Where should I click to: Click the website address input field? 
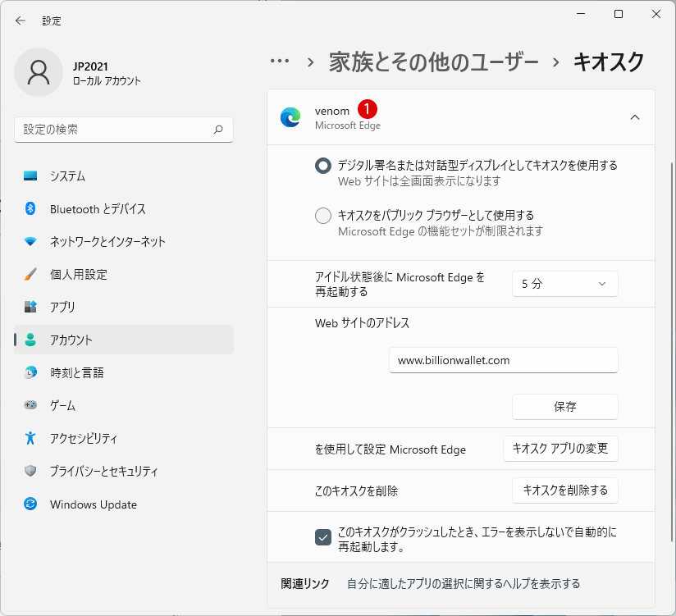click(x=504, y=360)
